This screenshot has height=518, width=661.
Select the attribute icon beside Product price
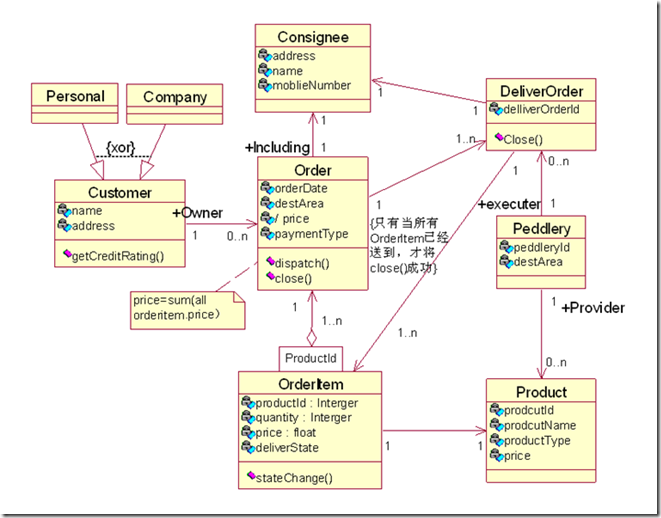[x=497, y=455]
